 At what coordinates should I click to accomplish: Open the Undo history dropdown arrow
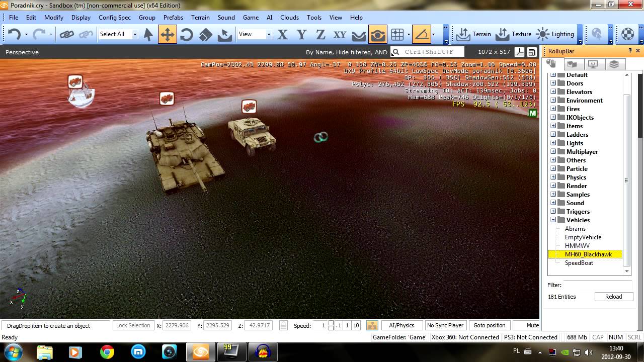click(x=26, y=35)
